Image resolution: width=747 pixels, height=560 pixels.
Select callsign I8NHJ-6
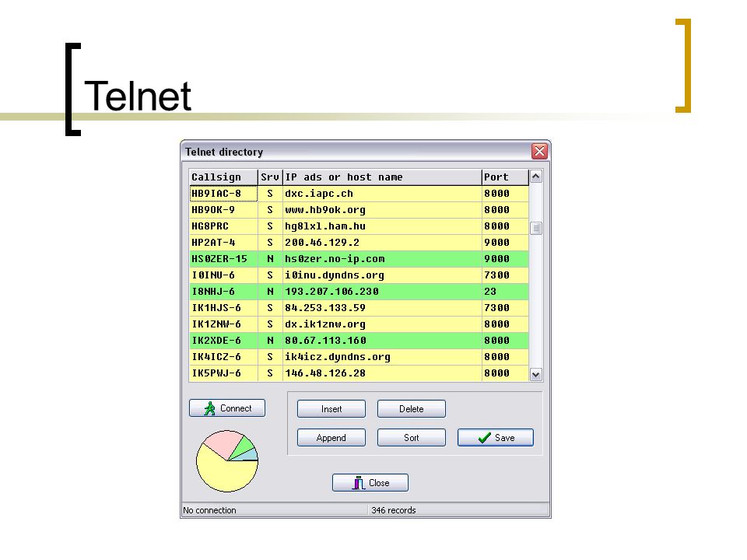(x=223, y=292)
